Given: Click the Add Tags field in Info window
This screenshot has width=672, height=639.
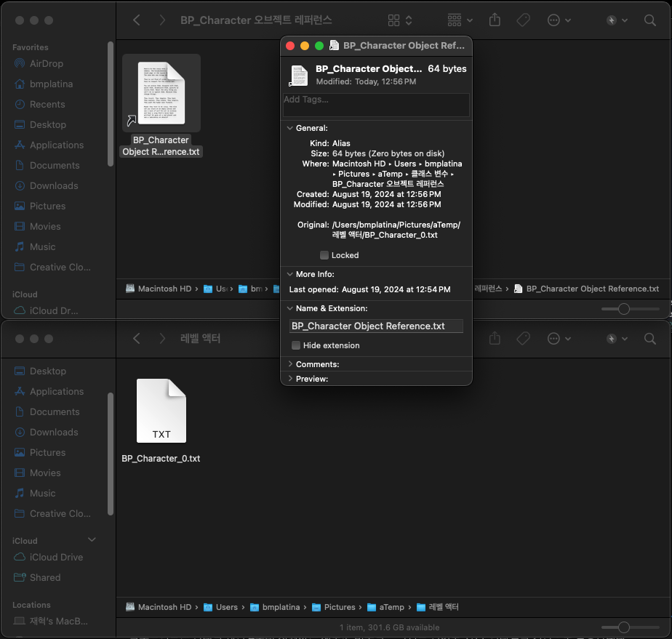Looking at the screenshot, I should (x=376, y=105).
